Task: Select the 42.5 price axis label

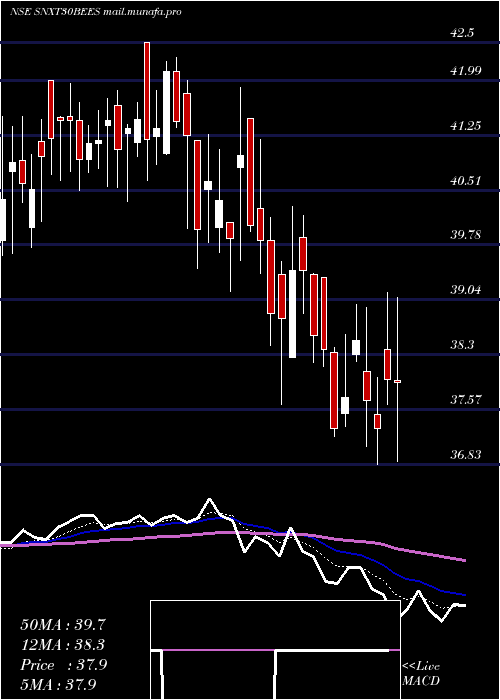Action: coord(462,33)
